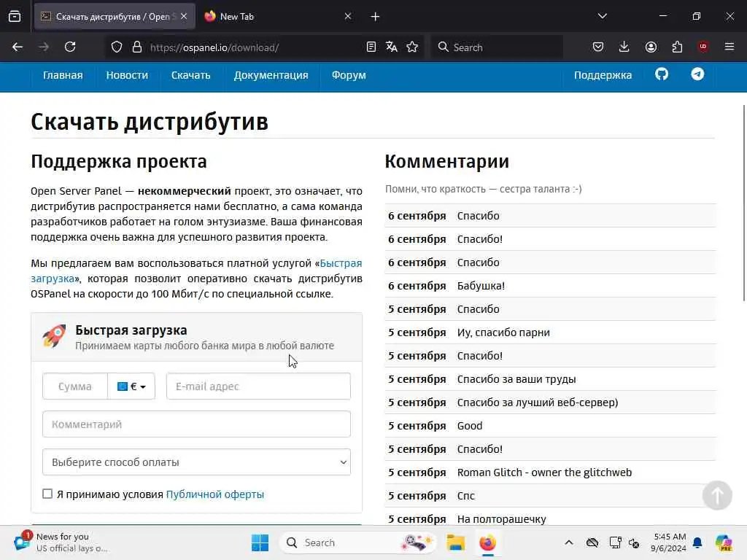The image size is (747, 560).
Task: Reload the current page
Action: [x=70, y=47]
